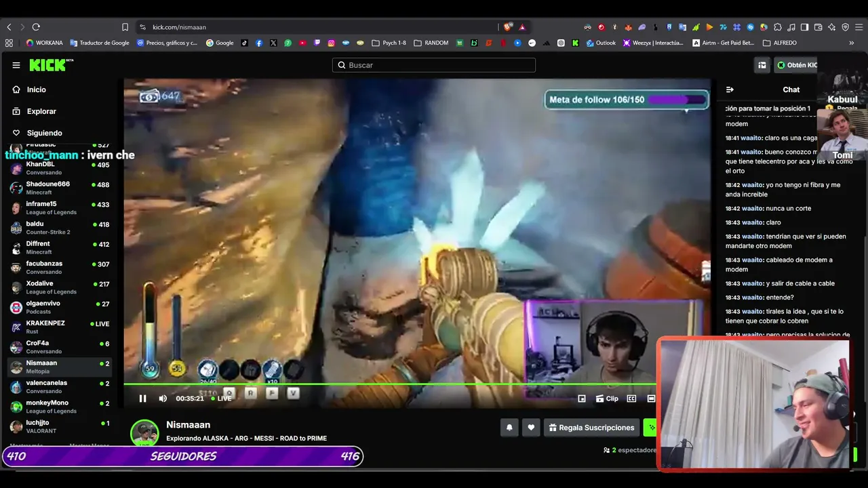Click the Obtén KICK button

[x=796, y=65]
